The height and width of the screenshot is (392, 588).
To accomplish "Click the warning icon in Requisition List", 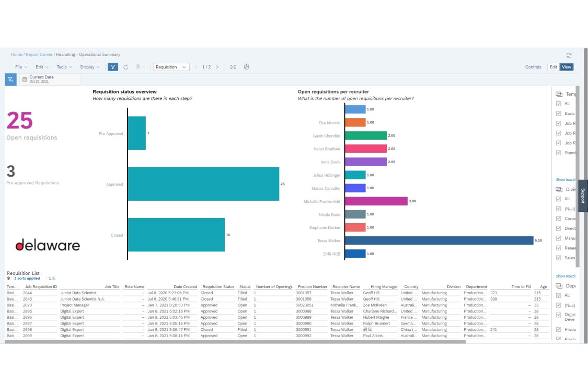I will (53, 279).
